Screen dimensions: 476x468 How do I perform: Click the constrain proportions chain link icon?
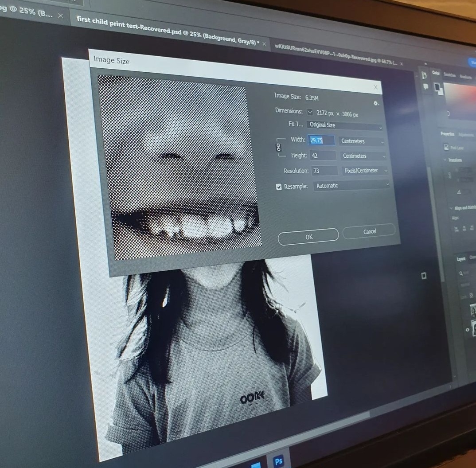click(279, 148)
